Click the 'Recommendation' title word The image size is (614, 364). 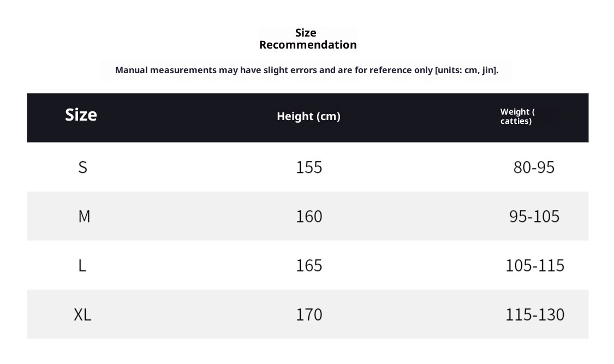[x=308, y=45]
